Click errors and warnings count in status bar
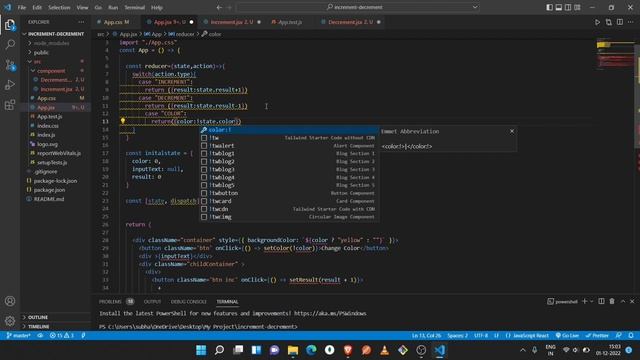Viewport: 640px width, 360px height. click(x=62, y=336)
